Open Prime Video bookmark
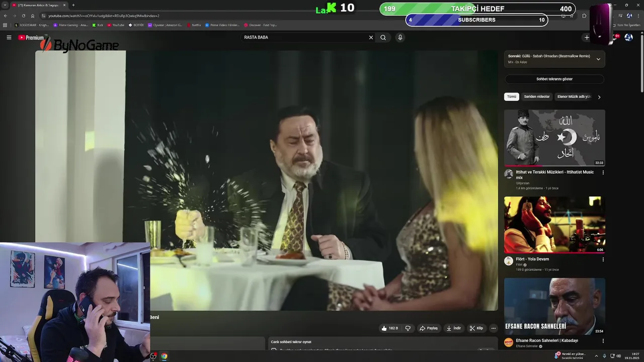 click(222, 25)
